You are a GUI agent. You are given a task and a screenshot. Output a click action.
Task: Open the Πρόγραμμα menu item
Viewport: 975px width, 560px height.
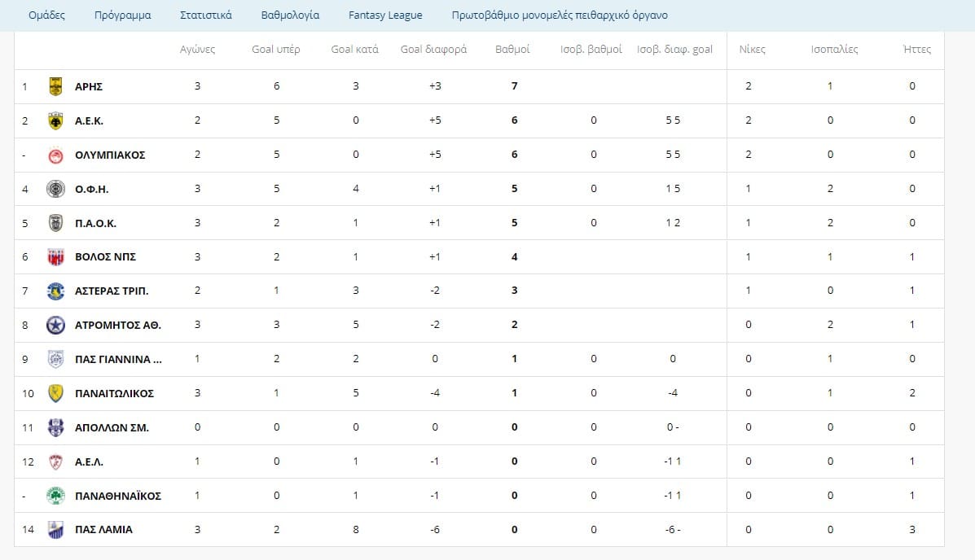coord(122,15)
